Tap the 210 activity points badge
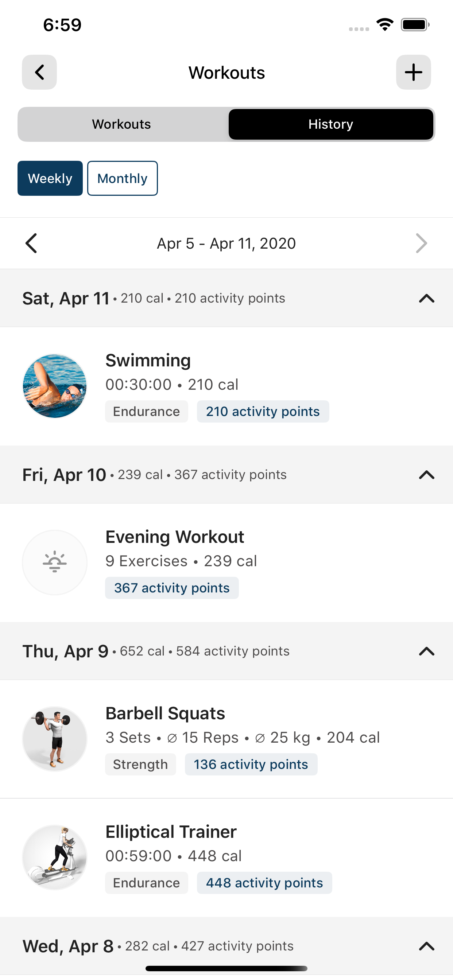Image resolution: width=453 pixels, height=980 pixels. pos(263,412)
